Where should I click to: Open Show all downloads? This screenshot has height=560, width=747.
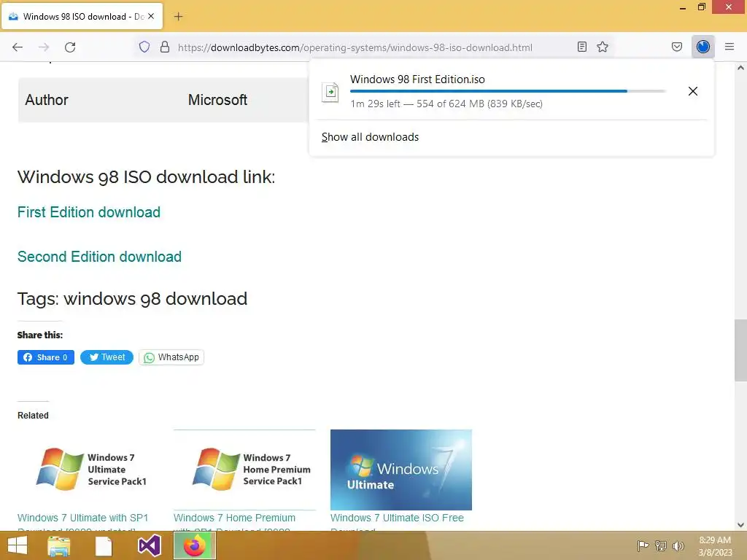(370, 137)
